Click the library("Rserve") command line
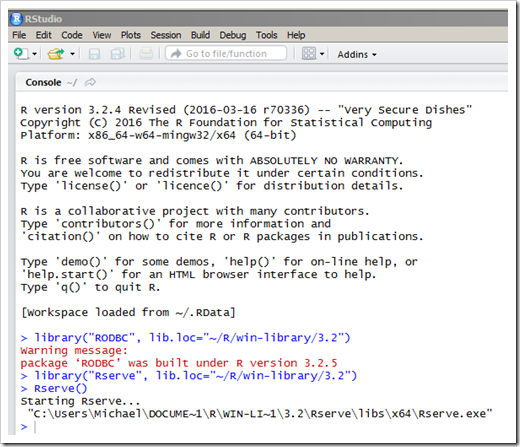Screen dimensions: 520x447 189,376
